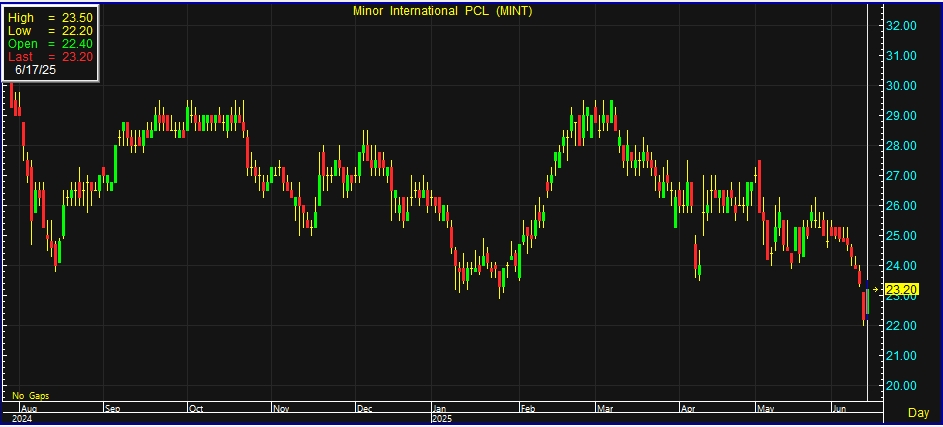Click the 26.00 level on the price axis
This screenshot has width=943, height=427.
(x=903, y=206)
